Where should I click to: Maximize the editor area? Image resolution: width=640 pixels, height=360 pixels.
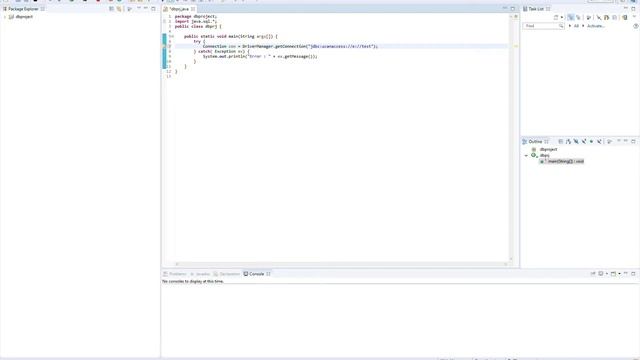[513, 9]
